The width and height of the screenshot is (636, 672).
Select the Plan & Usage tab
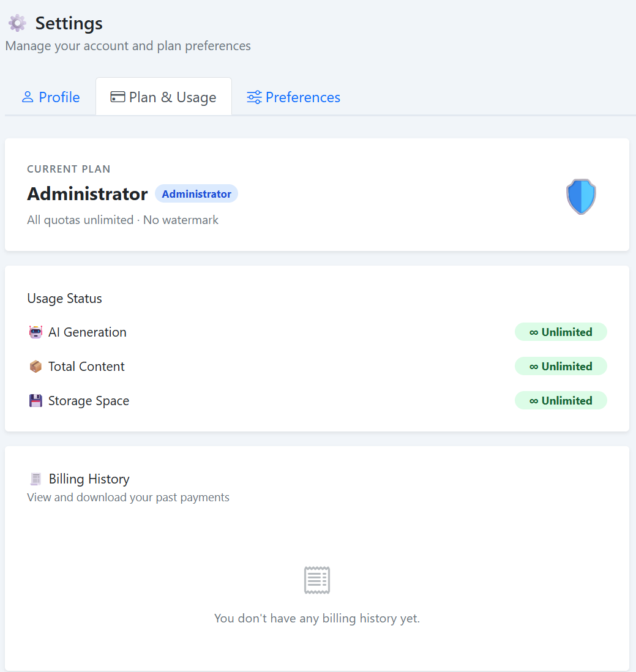tap(163, 97)
